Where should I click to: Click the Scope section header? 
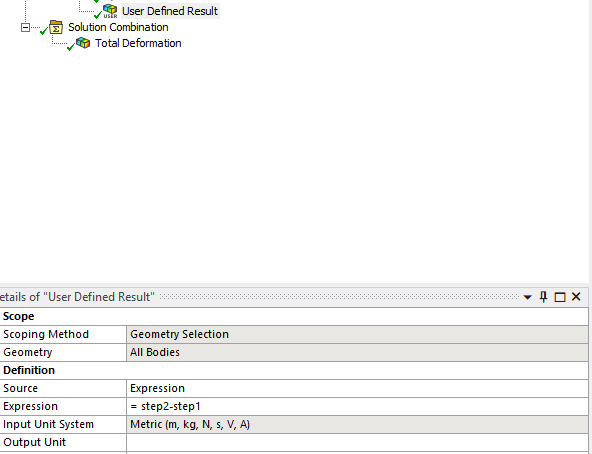[x=294, y=316]
